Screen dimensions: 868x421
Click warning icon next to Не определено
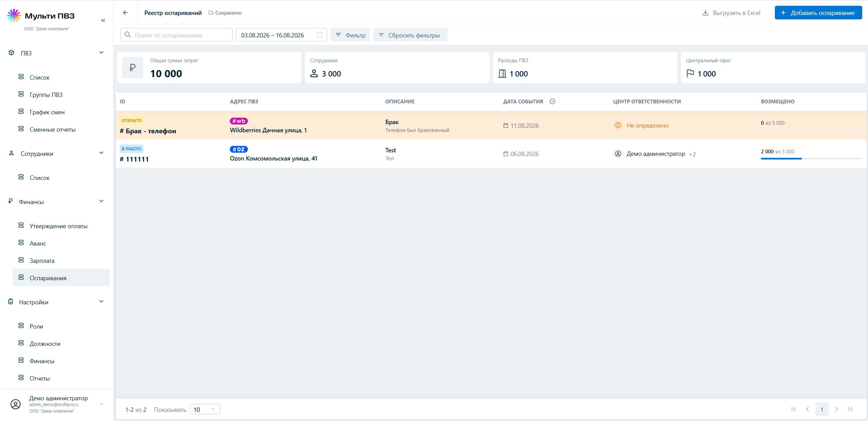pos(618,125)
